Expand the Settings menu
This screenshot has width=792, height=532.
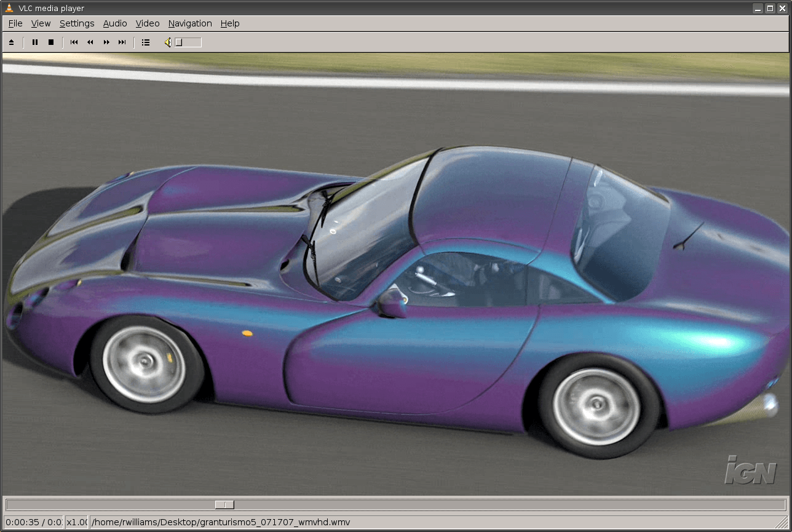point(77,23)
